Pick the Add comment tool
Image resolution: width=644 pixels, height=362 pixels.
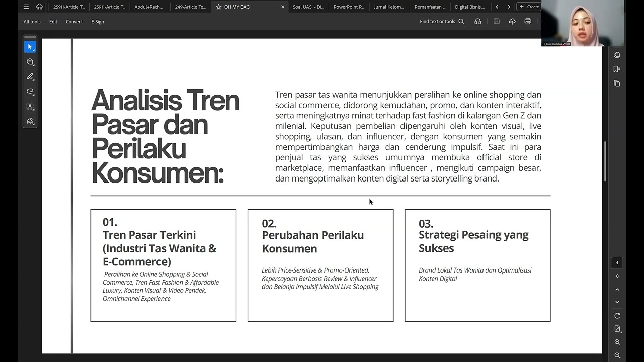30,62
